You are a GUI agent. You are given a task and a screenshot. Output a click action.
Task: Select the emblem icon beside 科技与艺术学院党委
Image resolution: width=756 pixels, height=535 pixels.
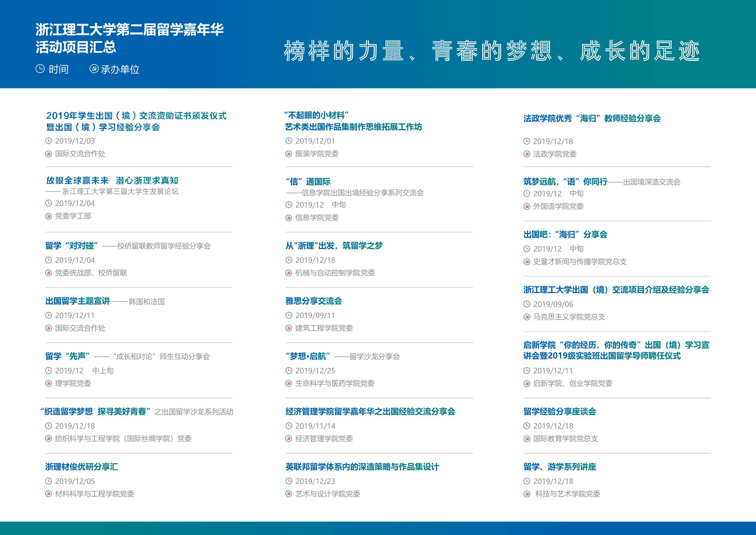pos(527,494)
